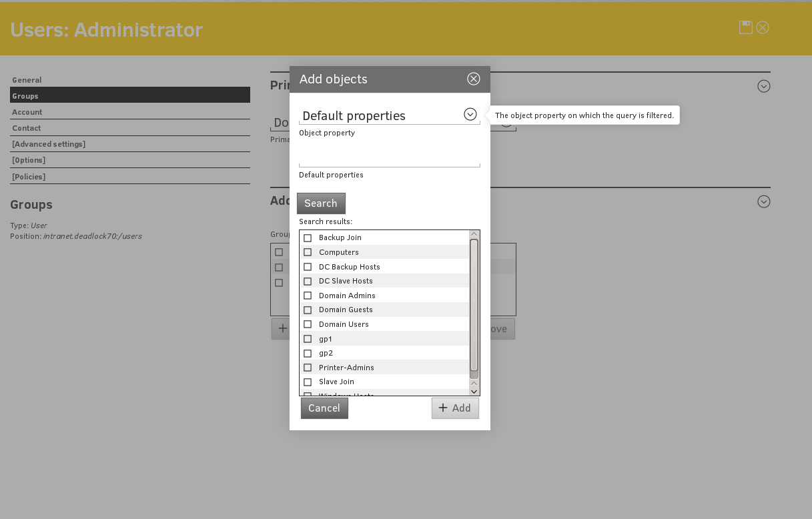Click the Default properties search field
This screenshot has height=519, width=812.
(389, 159)
